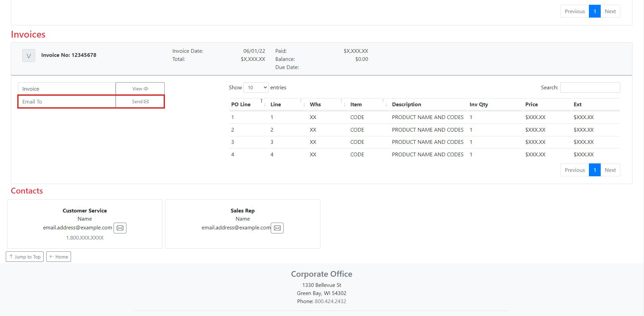Call the corporate office phone number link
The height and width of the screenshot is (316, 644).
coord(330,301)
